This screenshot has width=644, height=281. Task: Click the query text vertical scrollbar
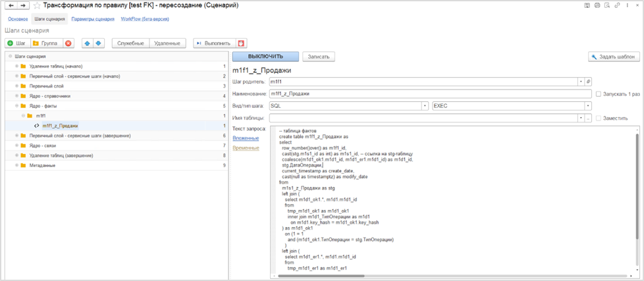tap(637, 197)
